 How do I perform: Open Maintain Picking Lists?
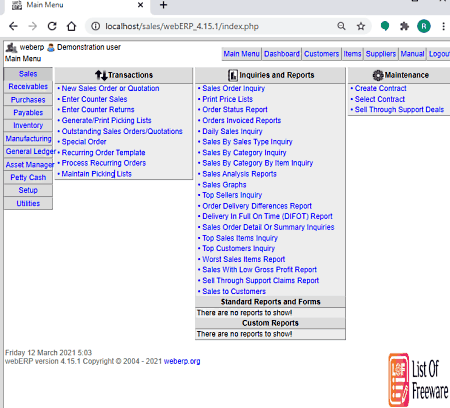pyautogui.click(x=96, y=174)
